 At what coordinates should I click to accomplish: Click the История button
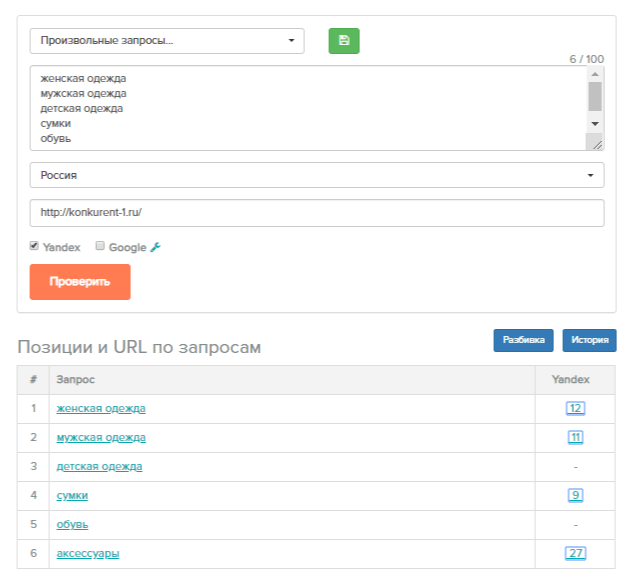click(590, 340)
